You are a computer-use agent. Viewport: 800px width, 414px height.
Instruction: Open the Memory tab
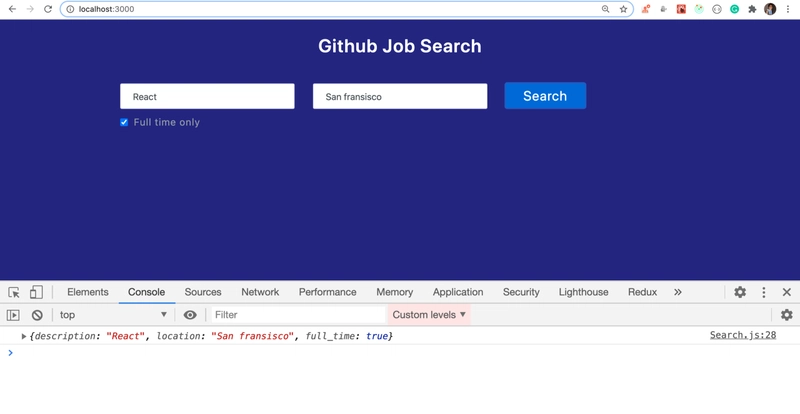pyautogui.click(x=394, y=292)
